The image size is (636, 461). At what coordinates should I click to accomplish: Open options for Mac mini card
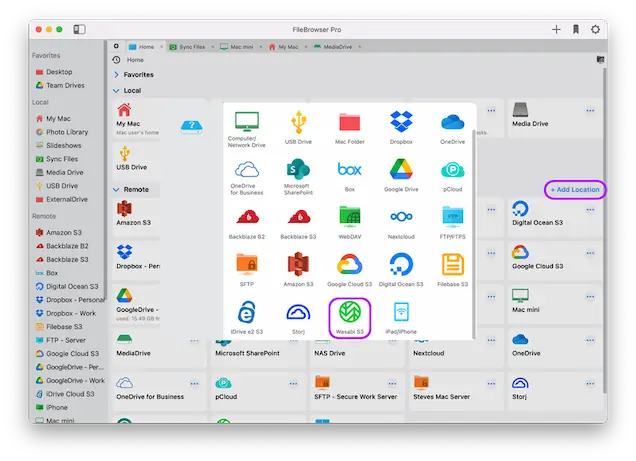tap(590, 296)
